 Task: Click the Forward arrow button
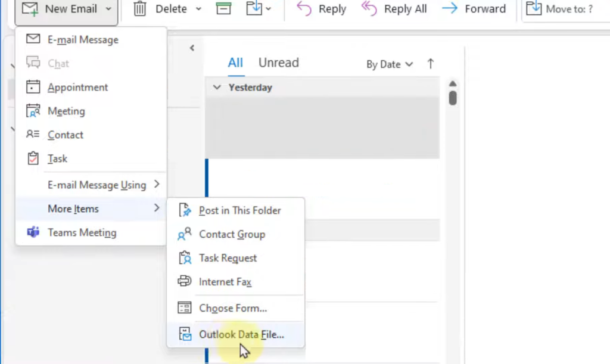click(x=474, y=8)
